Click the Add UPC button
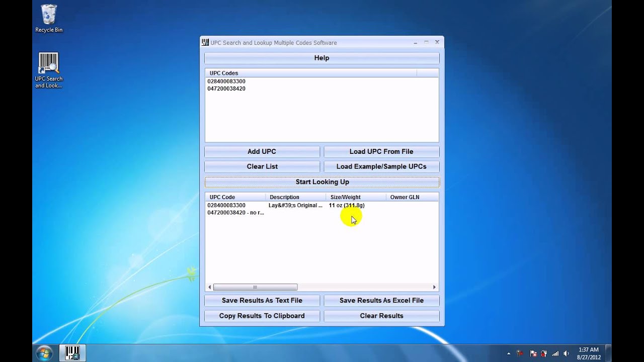Screen dimensions: 644x362 click(262, 151)
